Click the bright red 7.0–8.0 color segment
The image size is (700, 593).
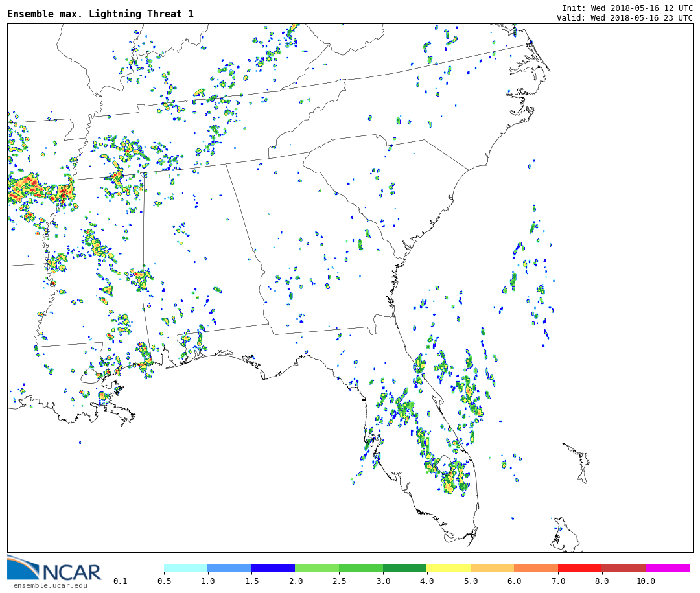[x=579, y=568]
